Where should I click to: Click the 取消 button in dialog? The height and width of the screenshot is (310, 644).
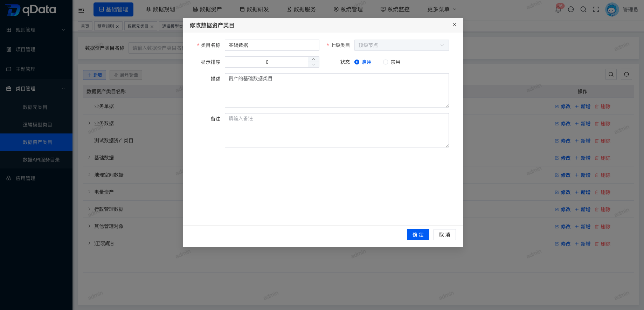pyautogui.click(x=445, y=235)
